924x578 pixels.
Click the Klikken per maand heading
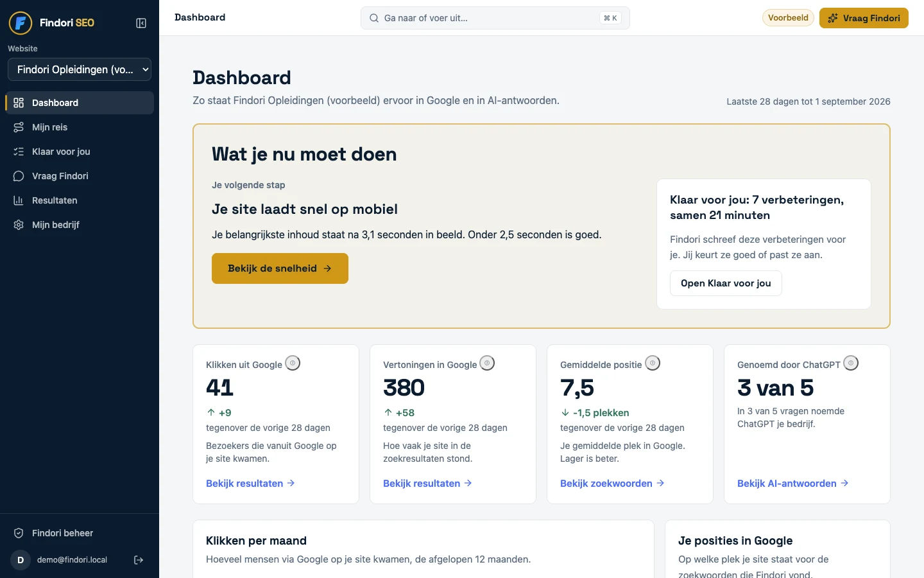pyautogui.click(x=256, y=541)
